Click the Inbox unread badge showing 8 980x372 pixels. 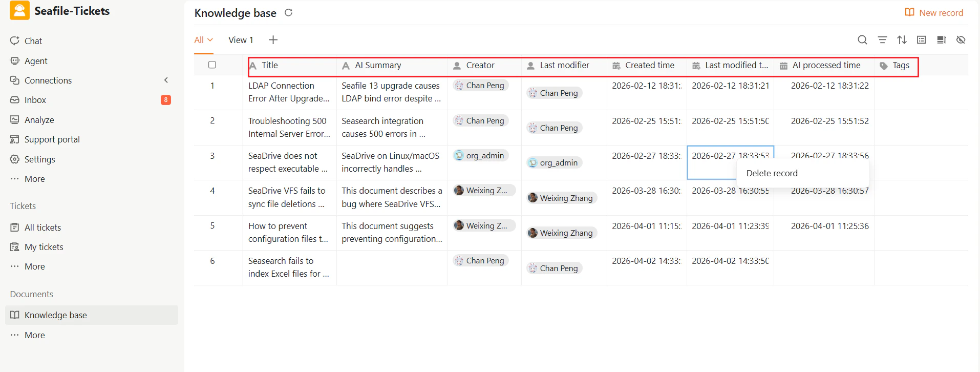coord(166,100)
